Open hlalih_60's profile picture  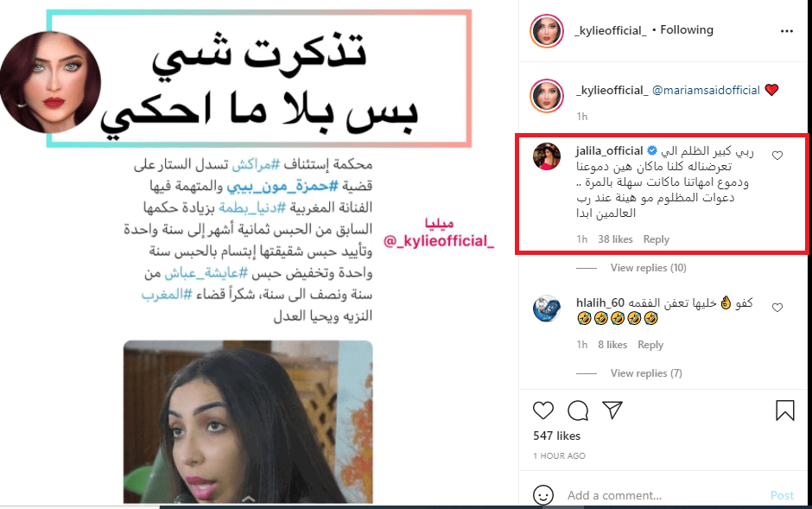click(x=547, y=309)
